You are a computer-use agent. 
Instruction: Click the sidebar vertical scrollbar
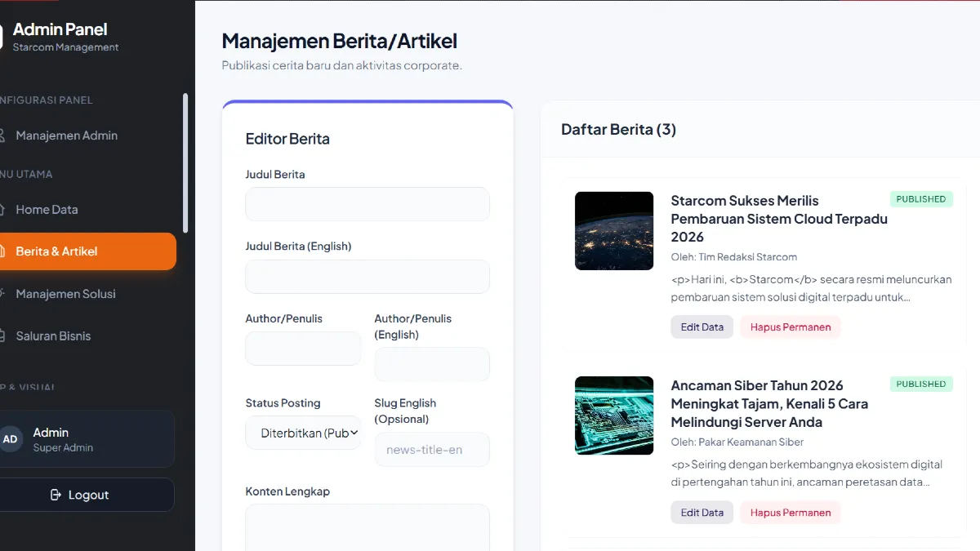(x=185, y=163)
